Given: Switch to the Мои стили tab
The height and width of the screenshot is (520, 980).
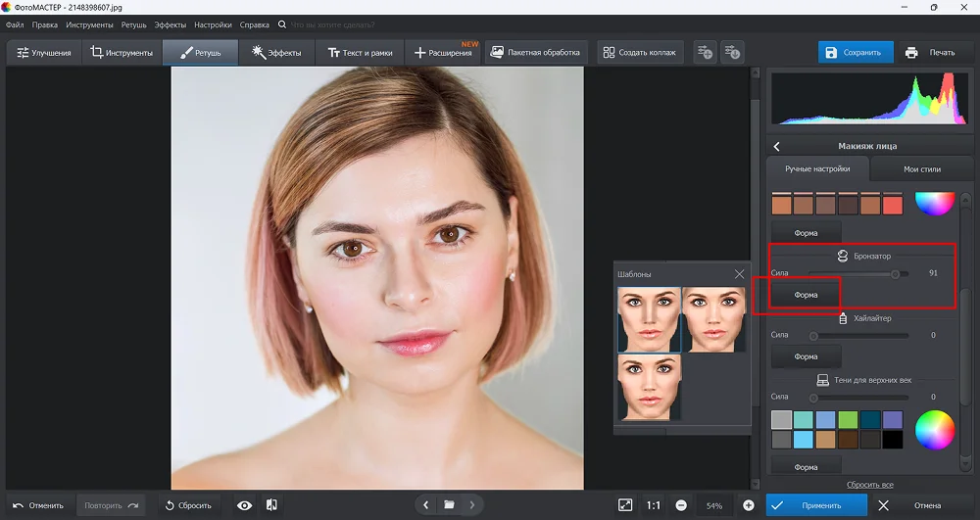Looking at the screenshot, I should pos(921,169).
